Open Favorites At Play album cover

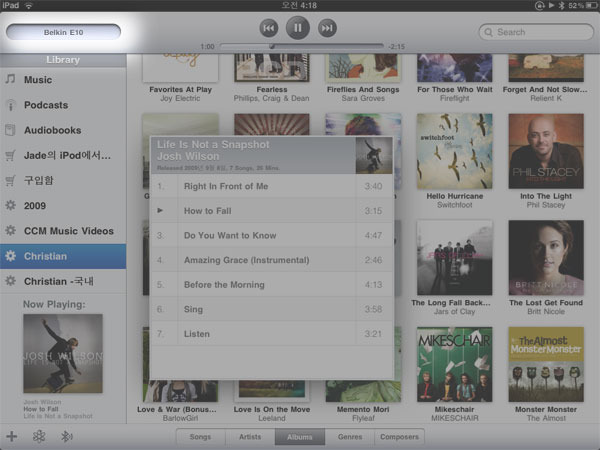pos(180,67)
